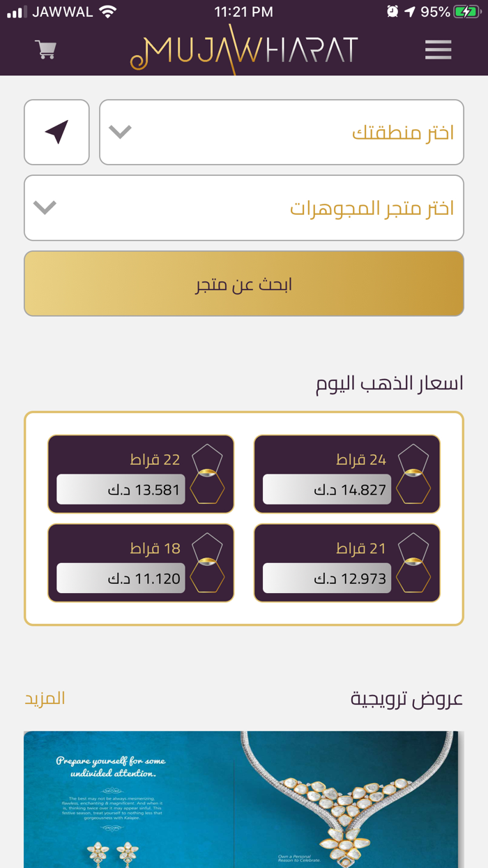The image size is (488, 868).
Task: Open the necklace promotional banner
Action: (x=243, y=799)
